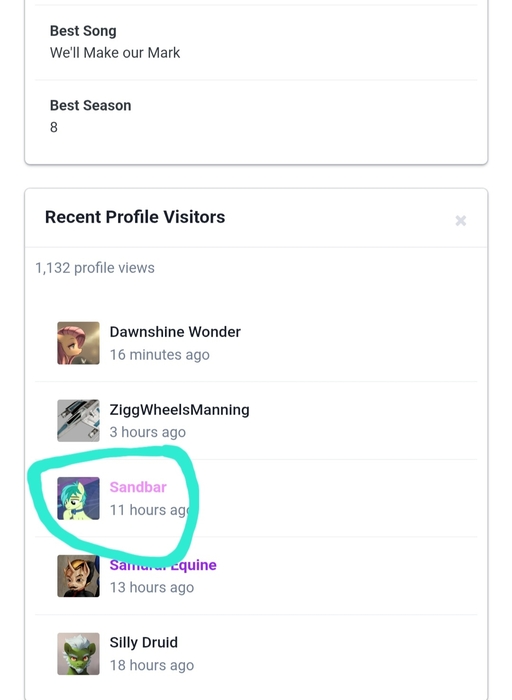The height and width of the screenshot is (700, 512).
Task: Select the 1,132 profile views text
Action: point(95,268)
